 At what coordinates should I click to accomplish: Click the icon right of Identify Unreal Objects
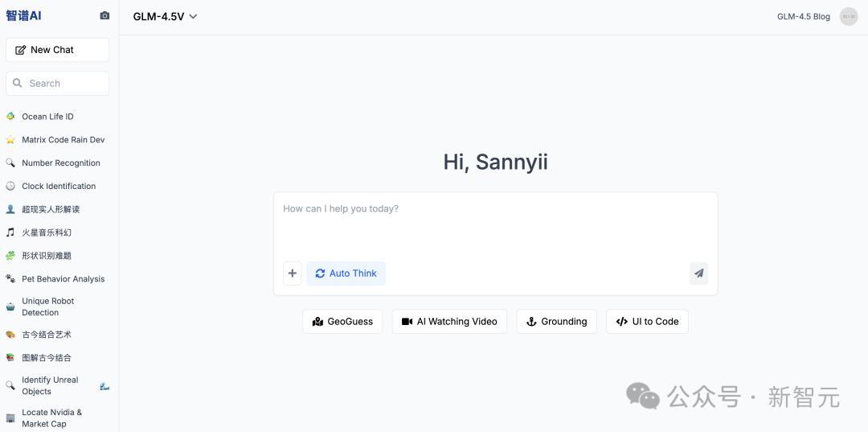coord(104,386)
